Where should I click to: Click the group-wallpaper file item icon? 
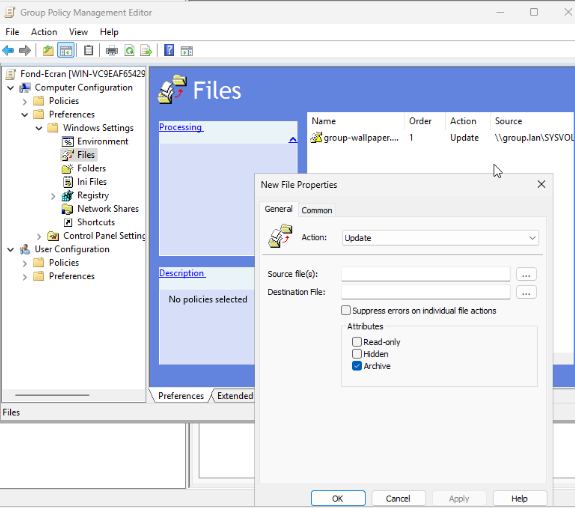[x=316, y=138]
